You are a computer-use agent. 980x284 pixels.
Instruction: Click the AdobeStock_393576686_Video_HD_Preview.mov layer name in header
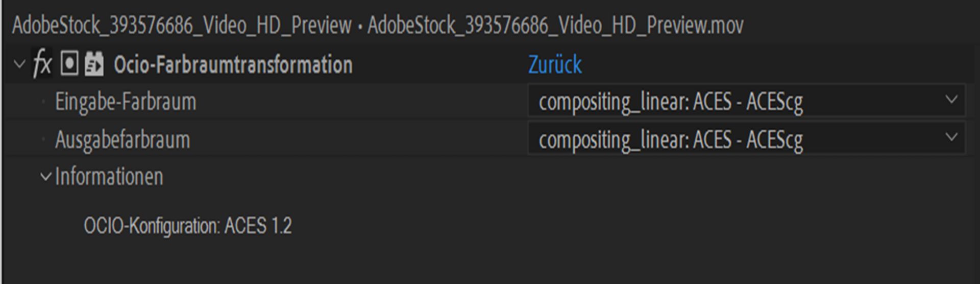pos(555,25)
